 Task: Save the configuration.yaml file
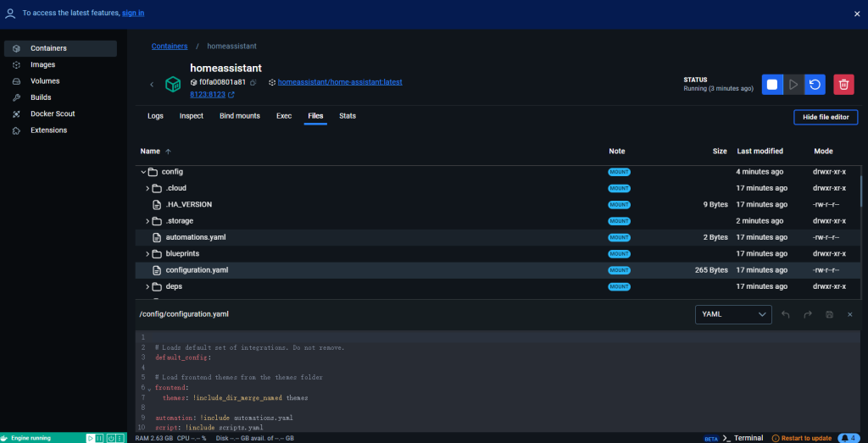829,314
